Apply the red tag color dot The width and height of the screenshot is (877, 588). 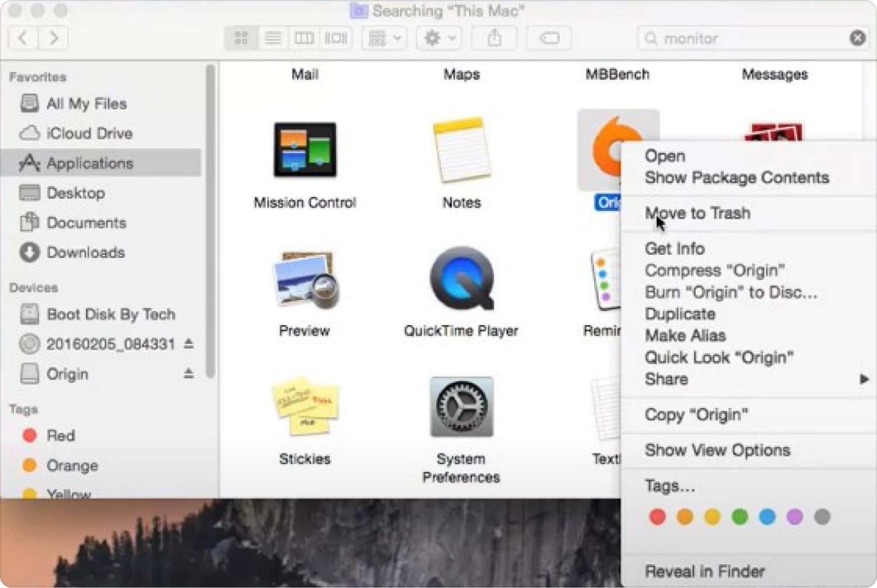tap(657, 517)
